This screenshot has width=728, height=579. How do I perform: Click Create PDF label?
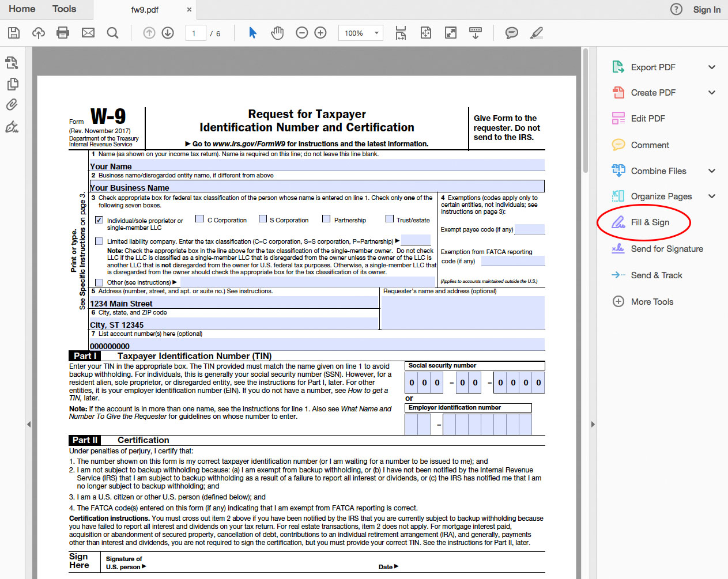653,93
